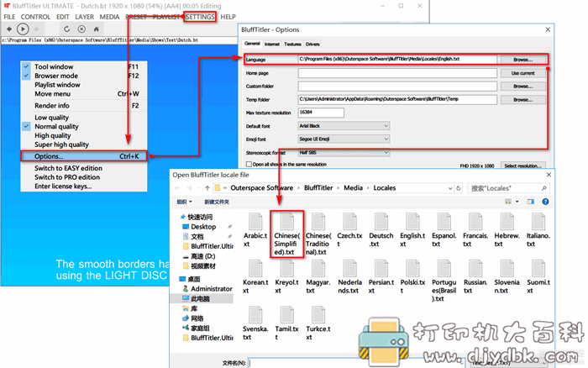
Task: Open the view options dropdown arrow
Action: (x=517, y=202)
